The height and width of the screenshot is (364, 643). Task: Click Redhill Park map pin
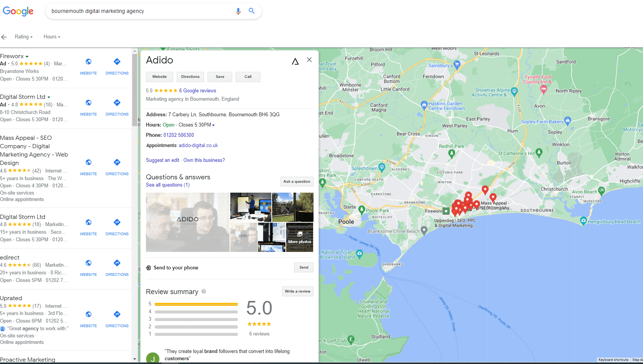pos(451,154)
